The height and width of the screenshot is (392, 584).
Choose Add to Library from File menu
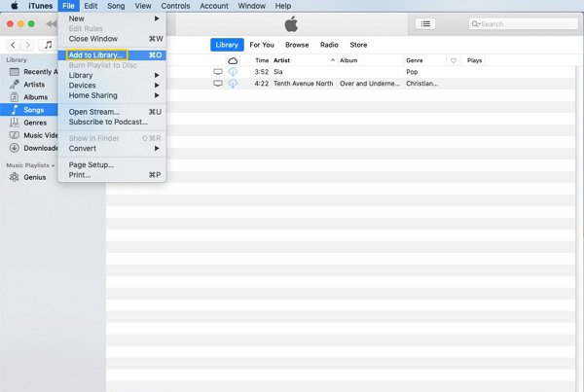(x=112, y=55)
